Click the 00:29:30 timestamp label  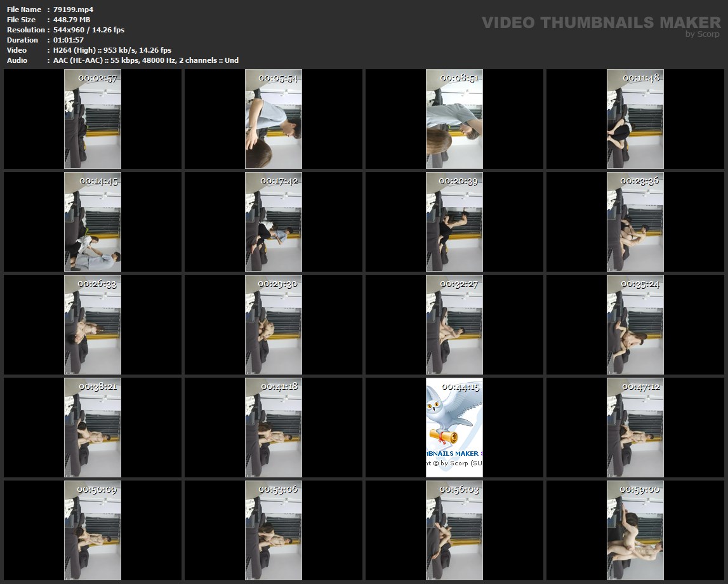[x=278, y=284]
